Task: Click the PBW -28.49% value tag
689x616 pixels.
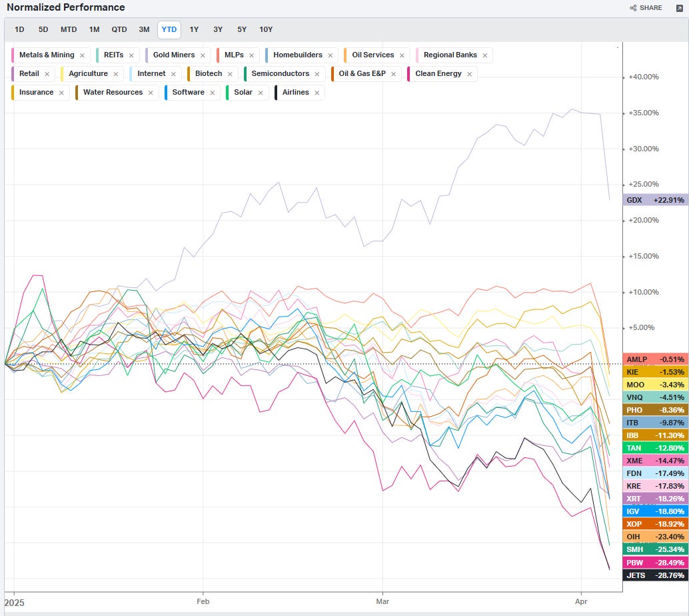Action: 655,563
